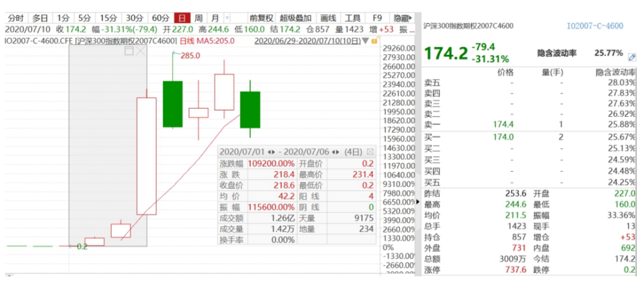Open the 前复权 adjustment dropdown
The width and height of the screenshot is (644, 289).
pos(262,18)
